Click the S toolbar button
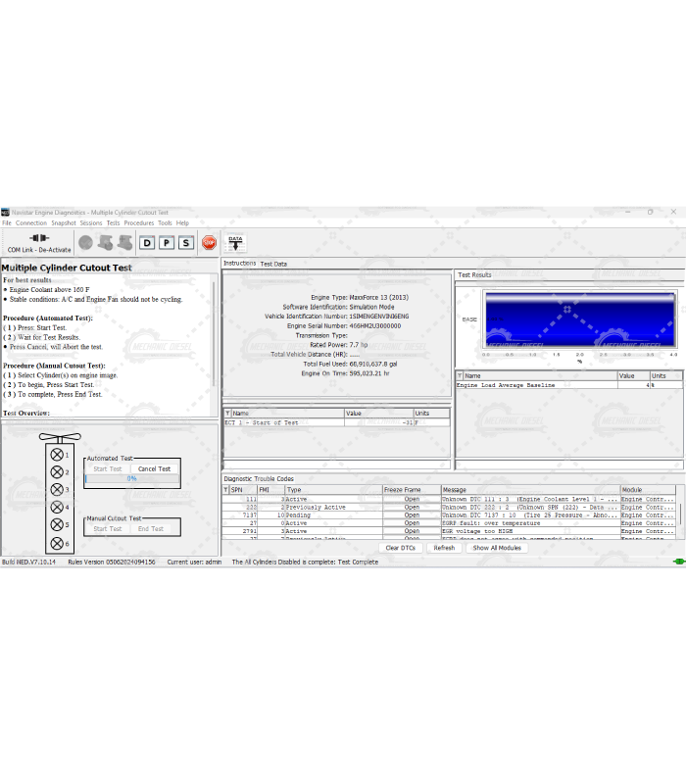This screenshot has height=784, width=686. (185, 242)
